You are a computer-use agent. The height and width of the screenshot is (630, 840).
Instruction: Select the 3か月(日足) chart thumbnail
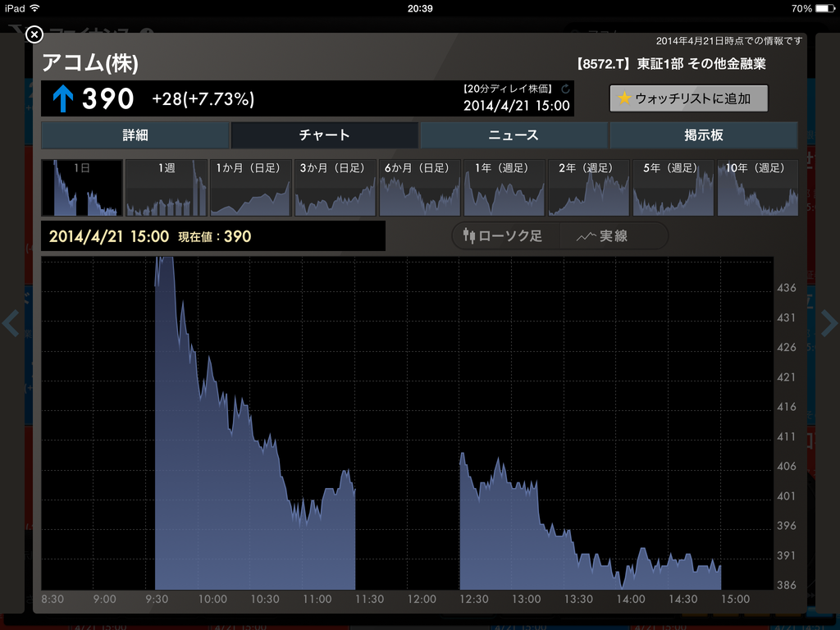[x=336, y=188]
